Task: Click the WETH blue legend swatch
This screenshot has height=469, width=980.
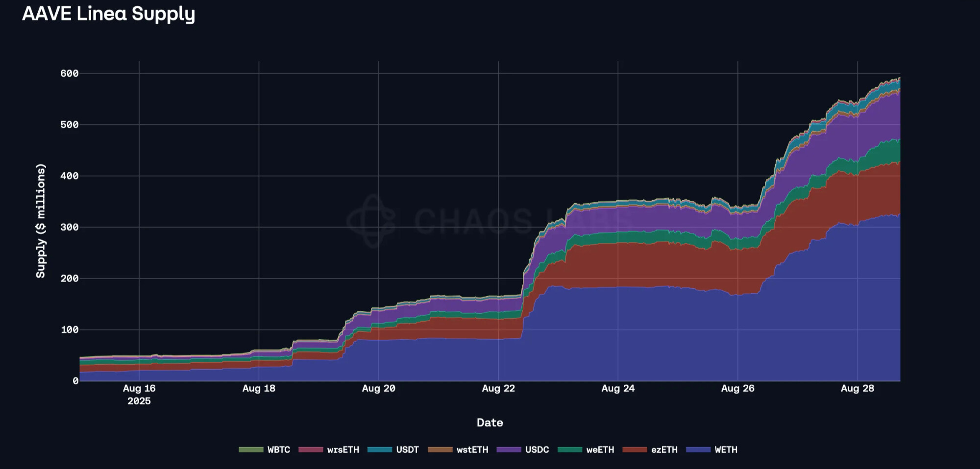Action: [x=698, y=449]
